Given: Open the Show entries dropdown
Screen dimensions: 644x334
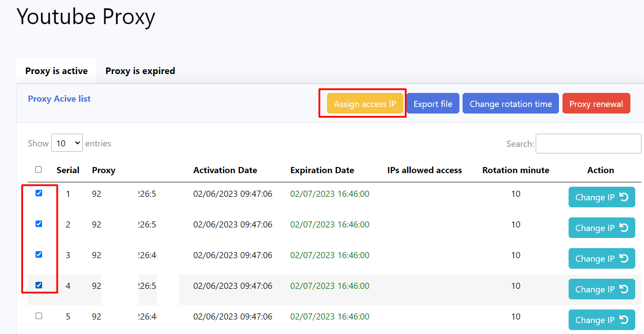Looking at the screenshot, I should (x=67, y=143).
